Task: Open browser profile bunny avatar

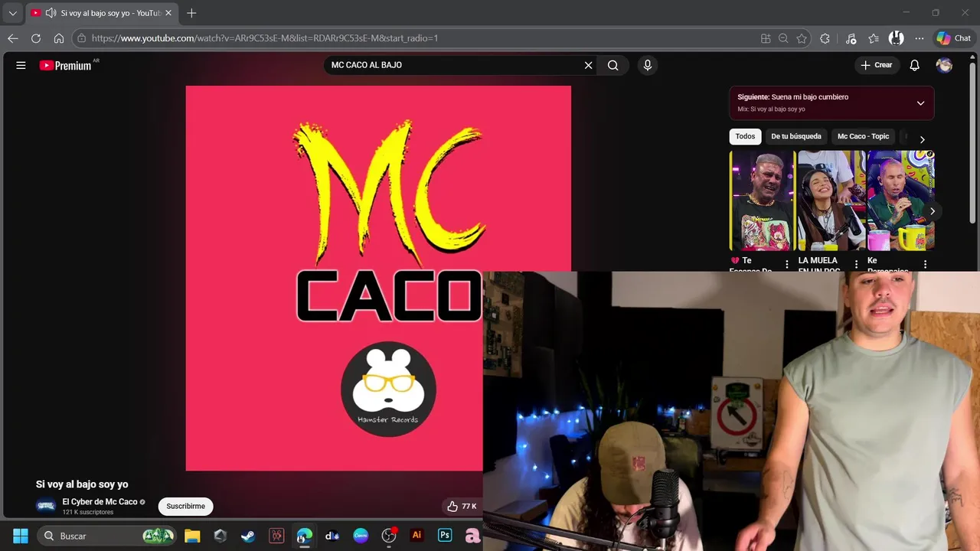Action: pyautogui.click(x=897, y=38)
